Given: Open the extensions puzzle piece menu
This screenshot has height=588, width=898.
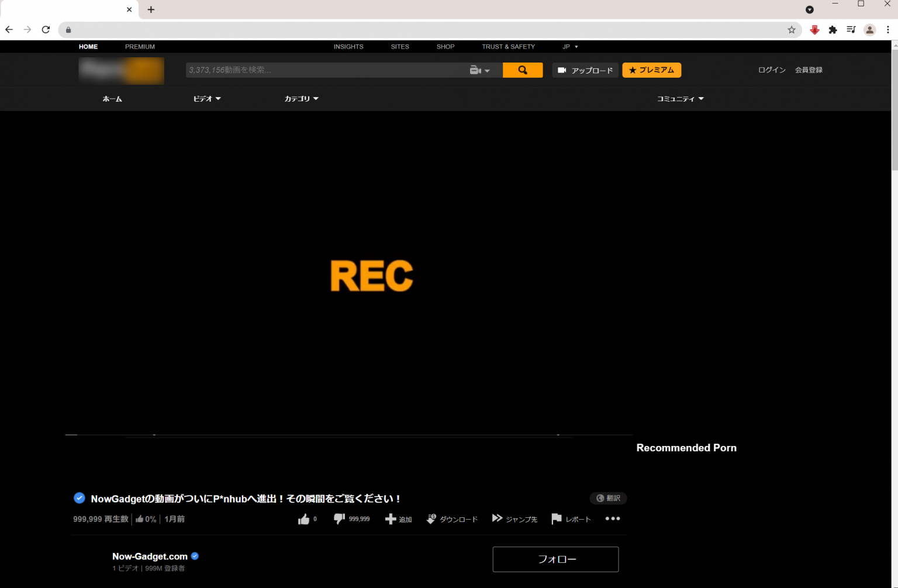Looking at the screenshot, I should pyautogui.click(x=833, y=30).
